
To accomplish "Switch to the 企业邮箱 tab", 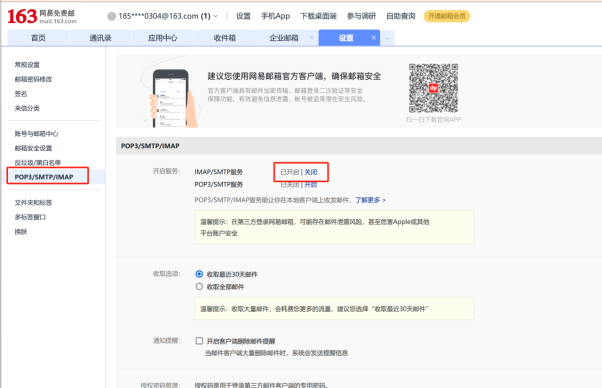I will tap(284, 38).
